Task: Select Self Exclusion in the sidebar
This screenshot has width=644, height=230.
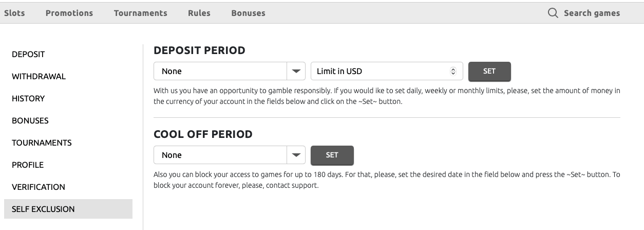Action: click(43, 209)
